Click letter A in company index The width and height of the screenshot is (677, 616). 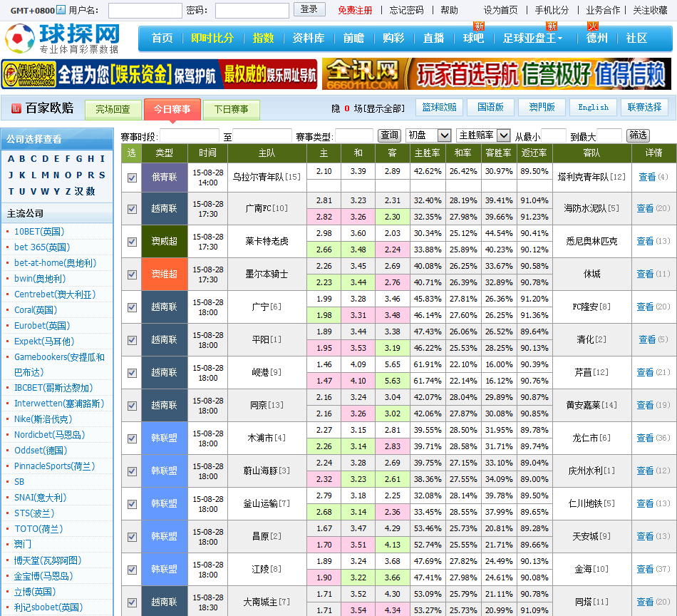pos(11,158)
